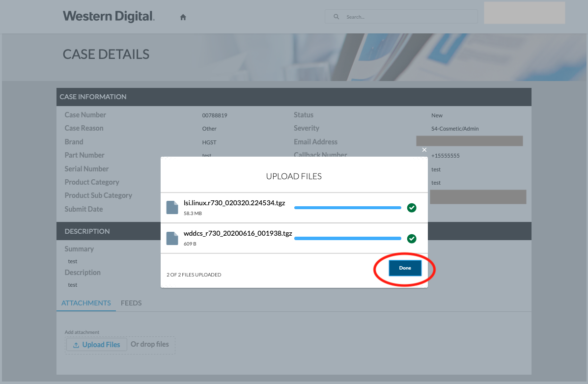
Task: Click file icon beside wddcs_r730 archive
Action: (172, 238)
